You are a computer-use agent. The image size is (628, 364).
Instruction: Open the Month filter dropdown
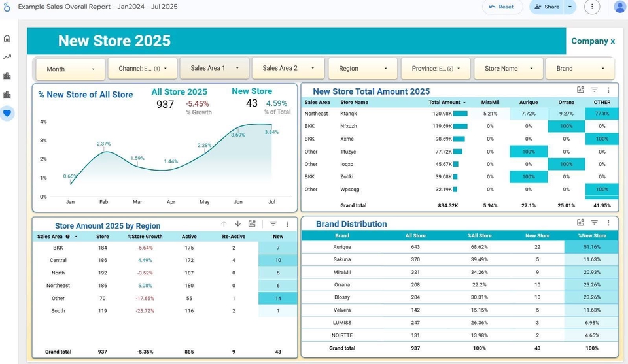(71, 69)
